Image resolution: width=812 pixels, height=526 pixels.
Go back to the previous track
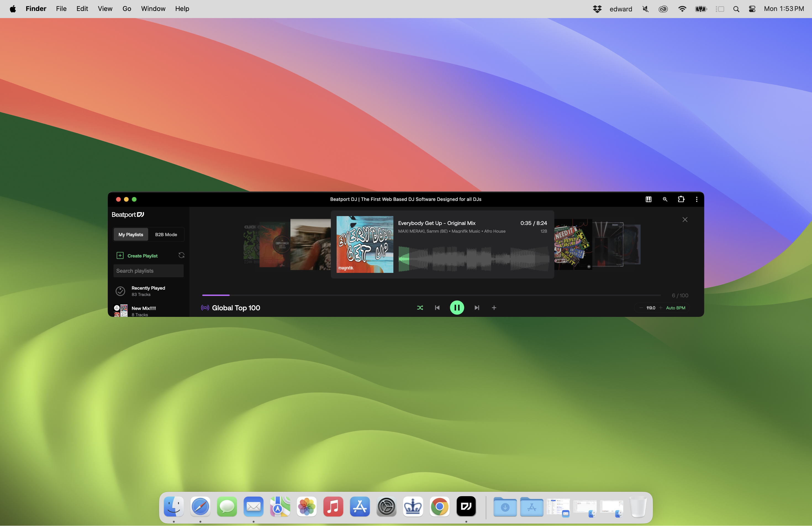(x=437, y=307)
